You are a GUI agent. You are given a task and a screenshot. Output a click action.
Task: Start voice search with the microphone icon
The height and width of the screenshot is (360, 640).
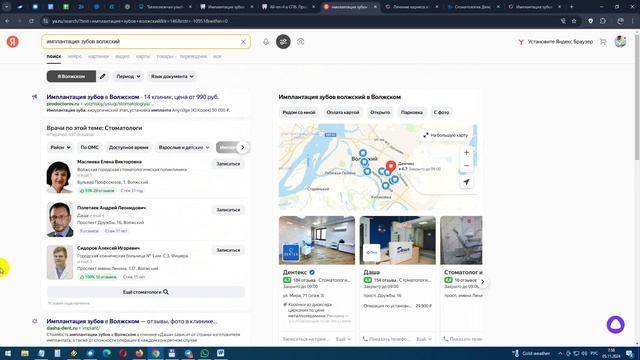[266, 42]
